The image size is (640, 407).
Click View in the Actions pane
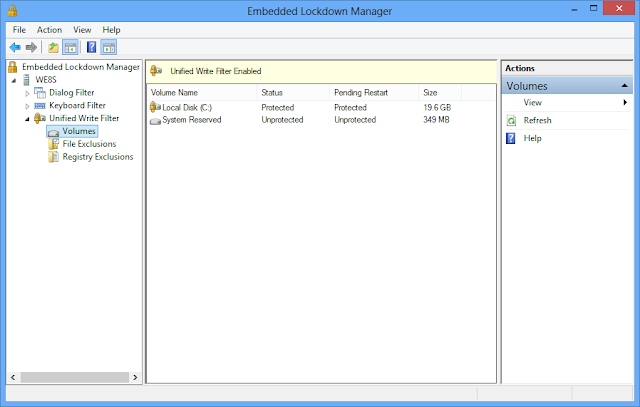point(533,102)
